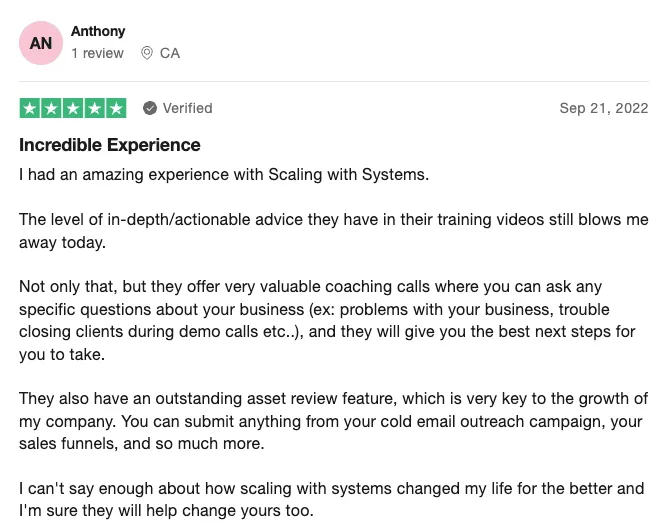The image size is (671, 527).
Task: Open reviewer Anthony's profile name
Action: pos(98,31)
